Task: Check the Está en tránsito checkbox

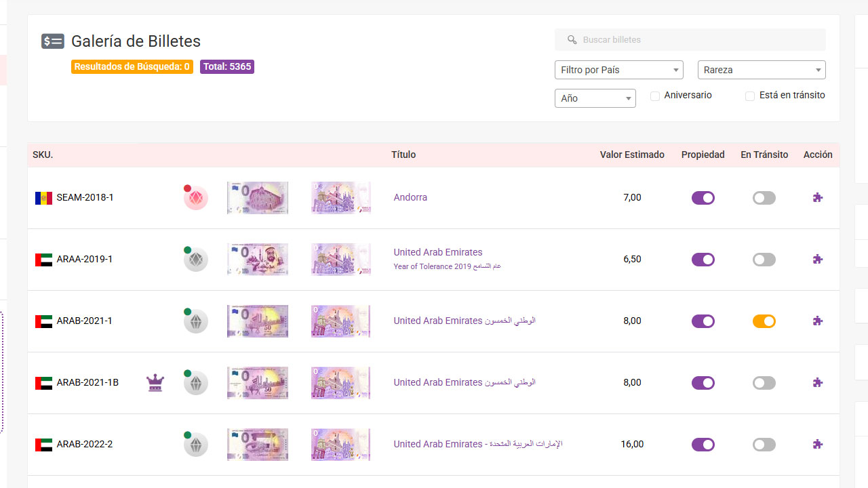Action: tap(750, 96)
